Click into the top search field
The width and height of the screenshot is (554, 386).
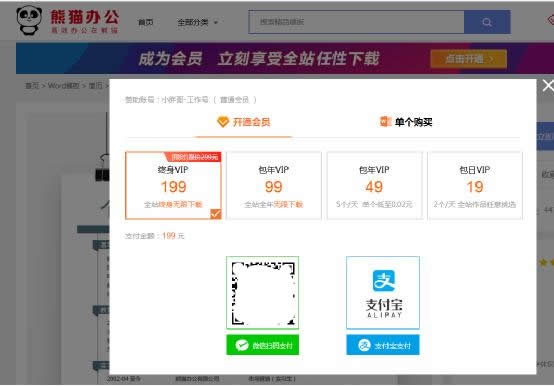pos(356,22)
